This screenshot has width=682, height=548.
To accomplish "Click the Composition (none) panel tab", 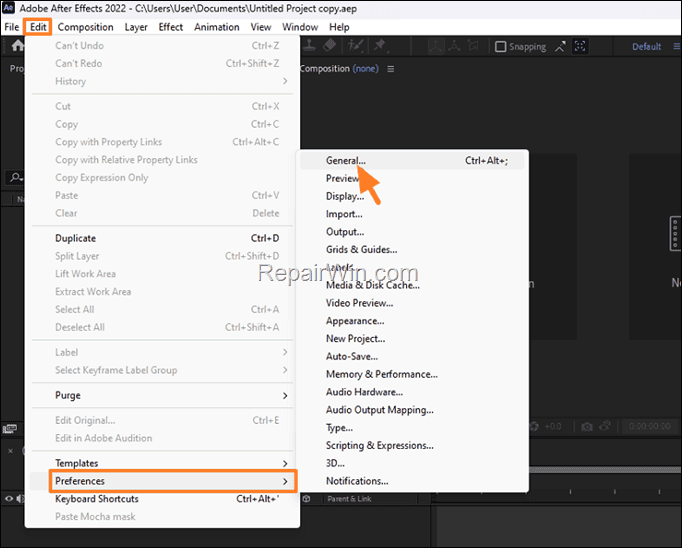I will click(339, 69).
